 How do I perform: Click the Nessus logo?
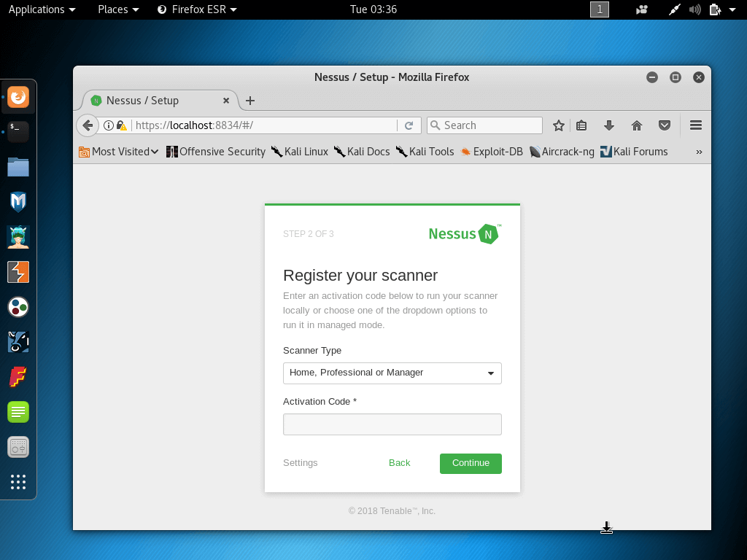point(465,234)
